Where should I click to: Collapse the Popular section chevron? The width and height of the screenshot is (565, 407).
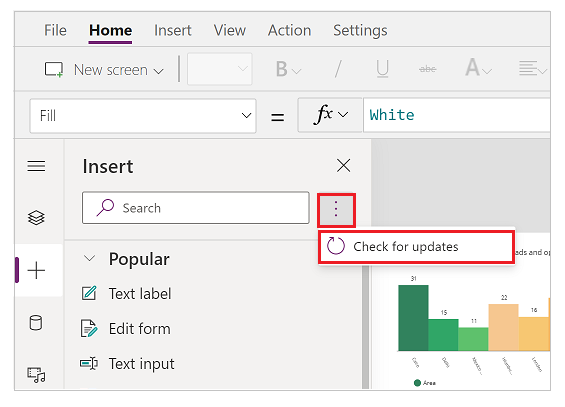(89, 258)
